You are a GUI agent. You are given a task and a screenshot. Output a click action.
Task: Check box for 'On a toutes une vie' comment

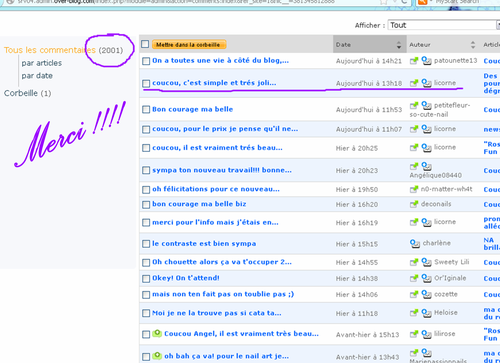click(146, 61)
